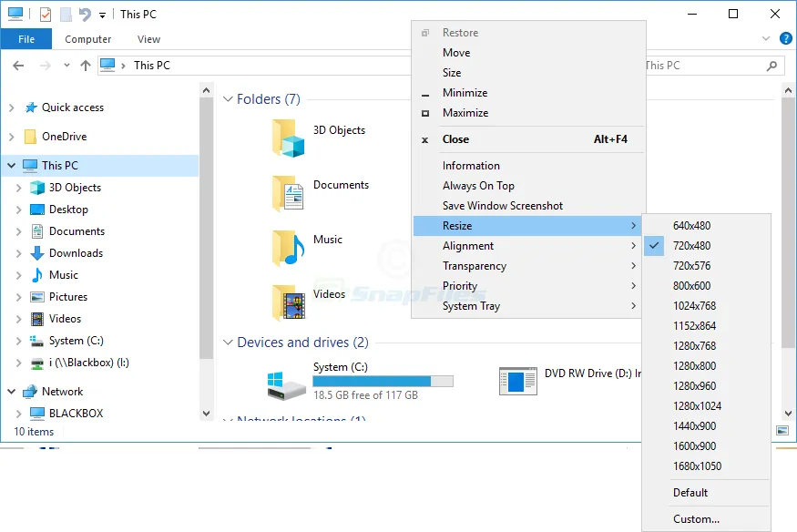Viewport: 797px width, 532px height.
Task: Select the Documents folder icon
Action: point(288,192)
